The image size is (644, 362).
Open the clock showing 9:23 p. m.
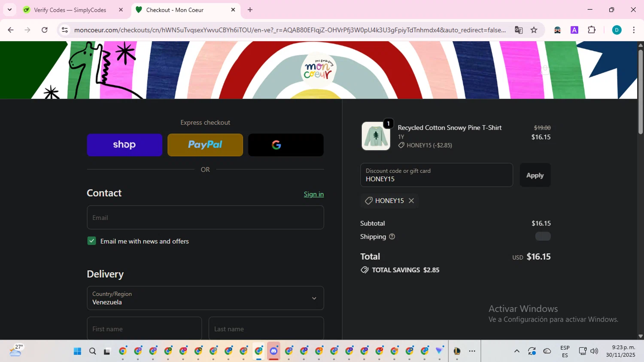[620, 351]
